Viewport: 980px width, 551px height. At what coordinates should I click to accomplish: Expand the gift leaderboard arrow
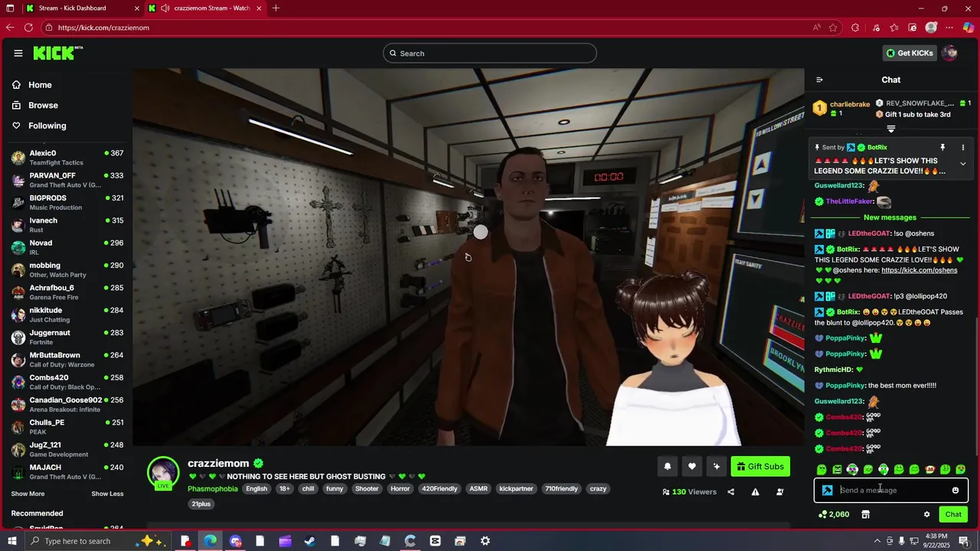(x=890, y=129)
